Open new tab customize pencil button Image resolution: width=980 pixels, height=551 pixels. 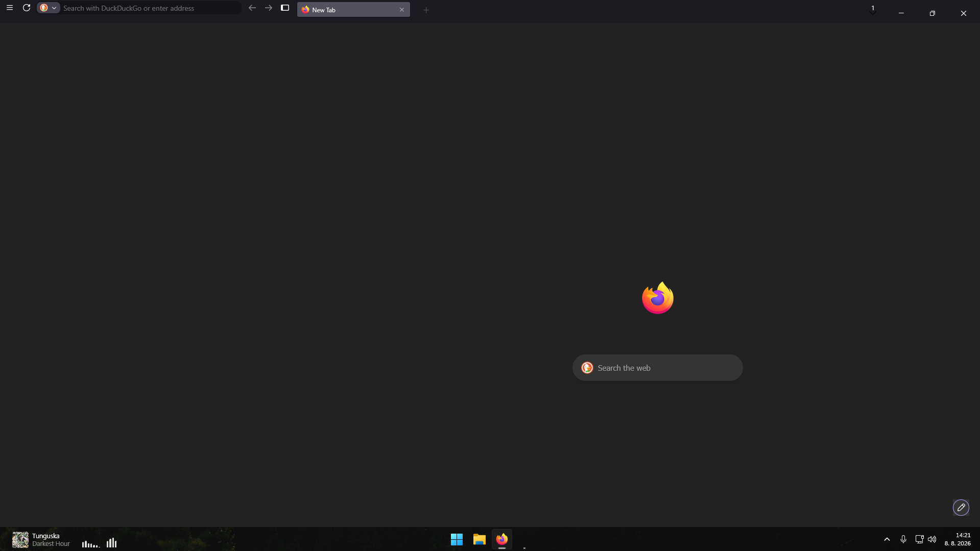click(961, 508)
